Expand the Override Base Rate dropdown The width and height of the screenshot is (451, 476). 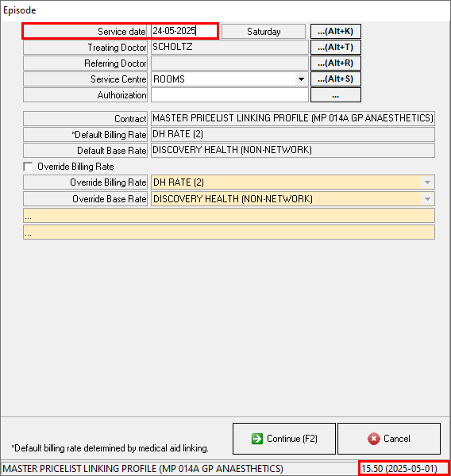427,199
